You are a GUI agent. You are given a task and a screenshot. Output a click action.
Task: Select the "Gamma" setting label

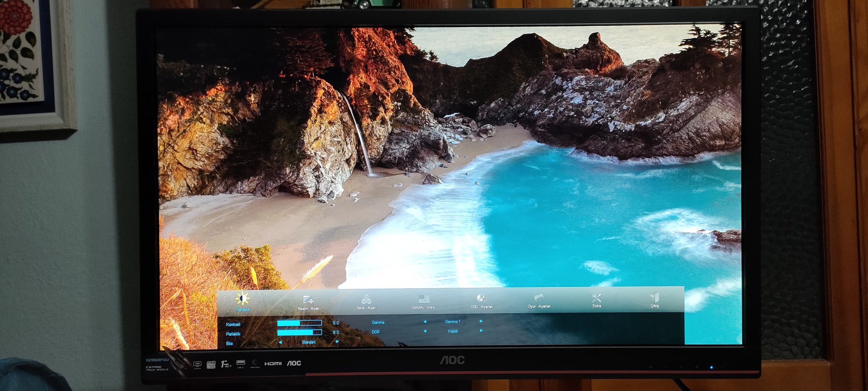pos(378,323)
